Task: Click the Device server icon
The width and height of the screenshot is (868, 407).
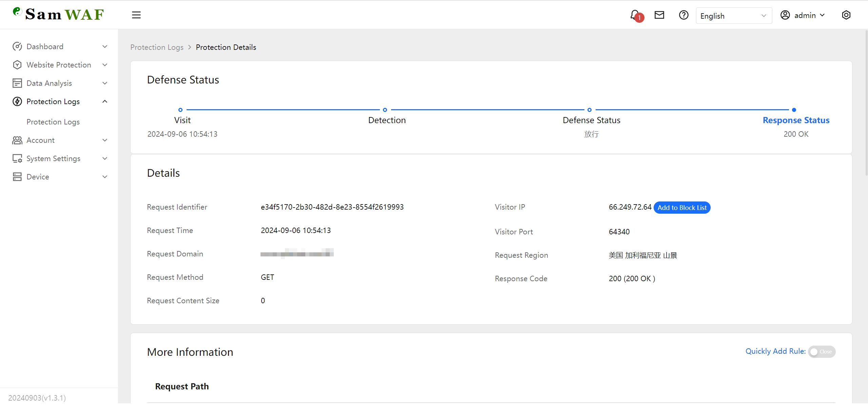Action: tap(17, 177)
